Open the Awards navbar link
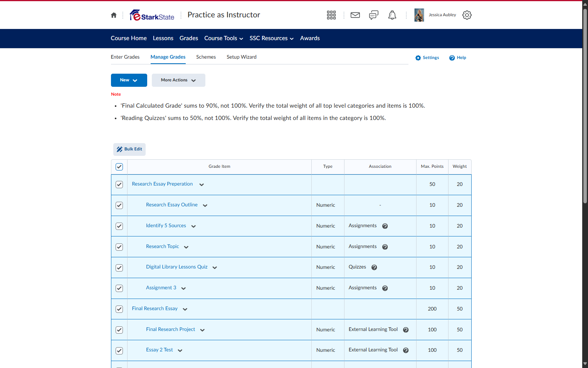Screen dimensions: 588x368 coord(310,38)
